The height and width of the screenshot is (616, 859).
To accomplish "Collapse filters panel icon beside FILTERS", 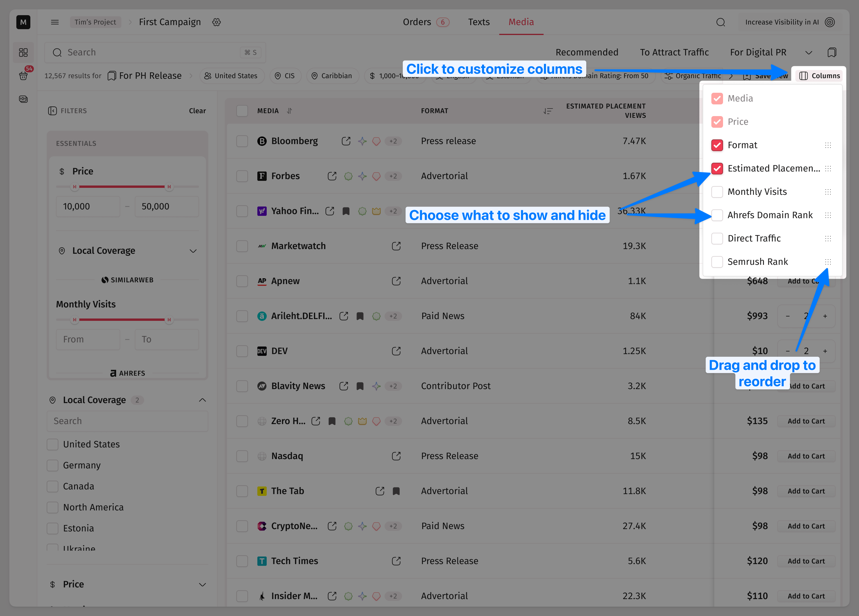I will coord(52,111).
